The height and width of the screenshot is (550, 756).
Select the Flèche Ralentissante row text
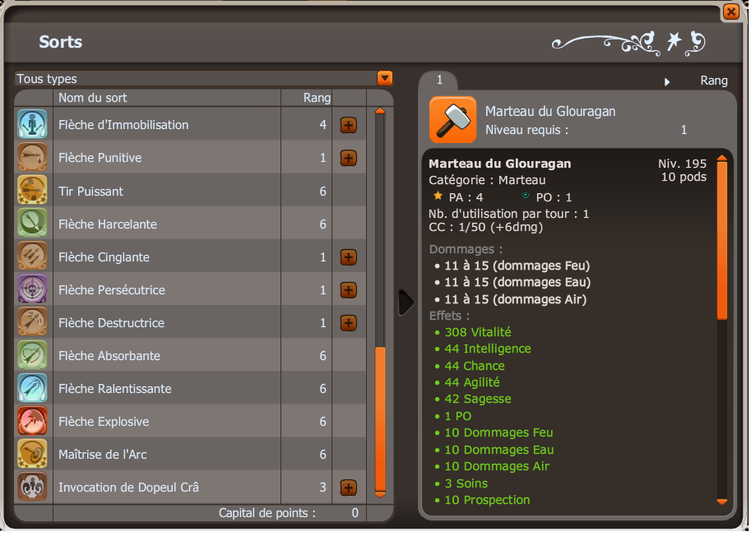click(114, 389)
